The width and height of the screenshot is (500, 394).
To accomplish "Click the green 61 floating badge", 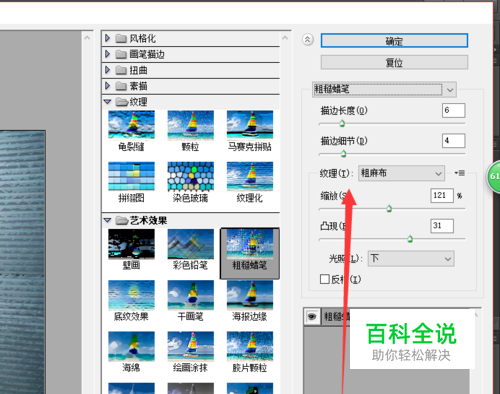I will [493, 177].
